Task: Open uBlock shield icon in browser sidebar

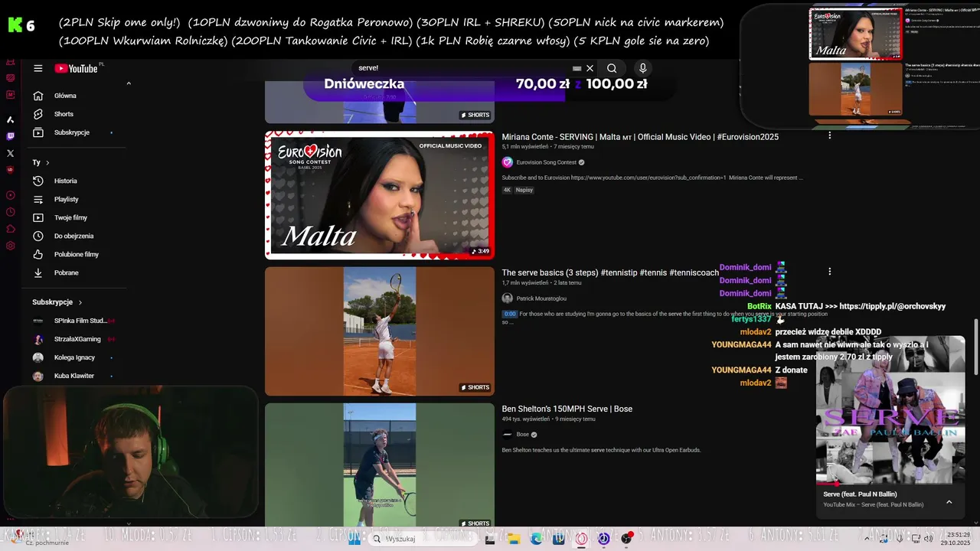Action: click(10, 171)
